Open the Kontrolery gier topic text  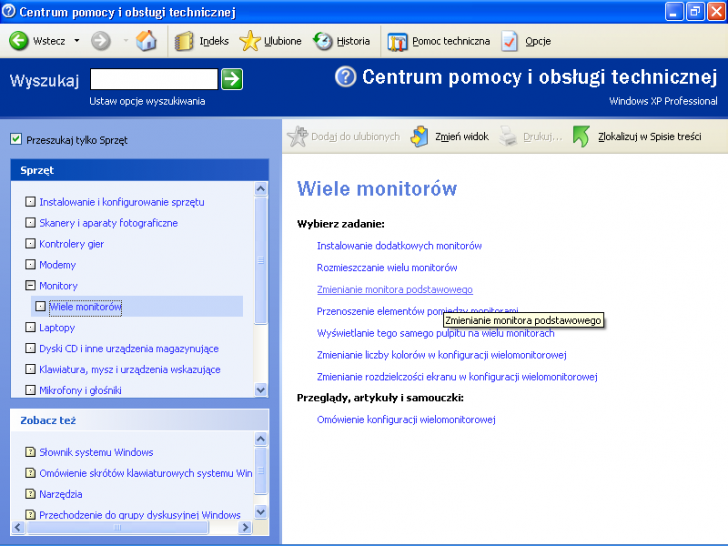[x=72, y=244]
